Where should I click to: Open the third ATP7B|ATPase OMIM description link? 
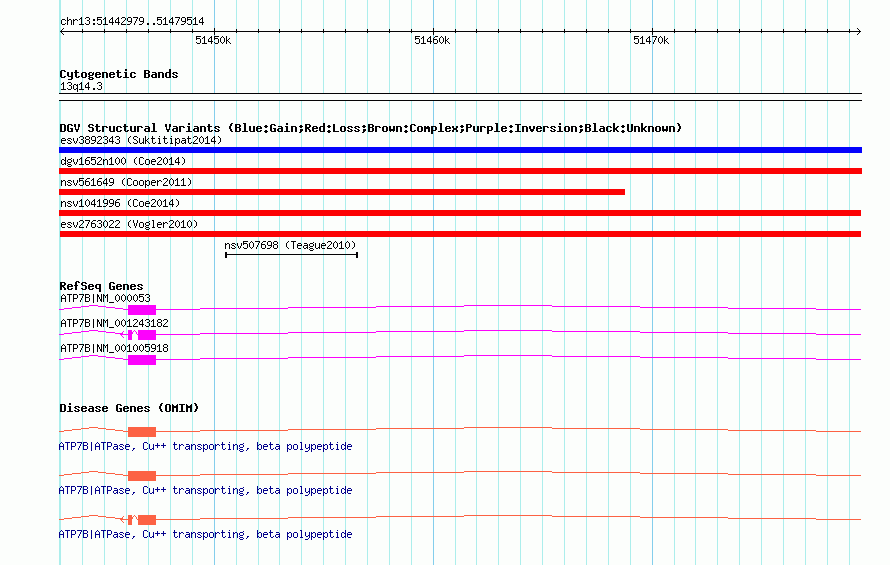tap(205, 534)
